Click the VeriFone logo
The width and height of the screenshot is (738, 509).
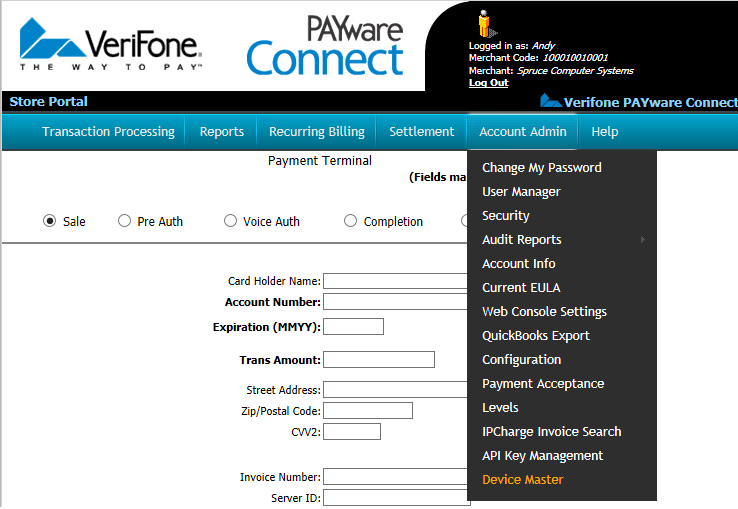point(111,44)
